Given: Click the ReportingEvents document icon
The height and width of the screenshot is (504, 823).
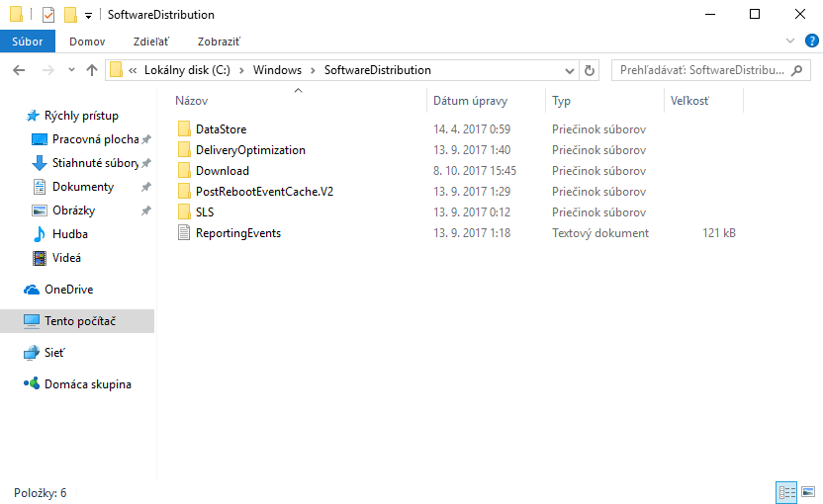Looking at the screenshot, I should coord(184,232).
